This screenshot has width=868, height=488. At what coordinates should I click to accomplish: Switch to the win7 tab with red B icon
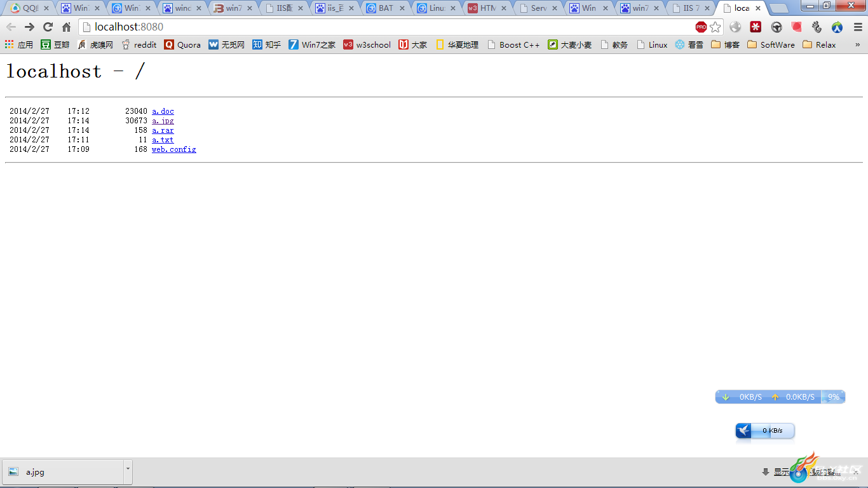tap(233, 8)
